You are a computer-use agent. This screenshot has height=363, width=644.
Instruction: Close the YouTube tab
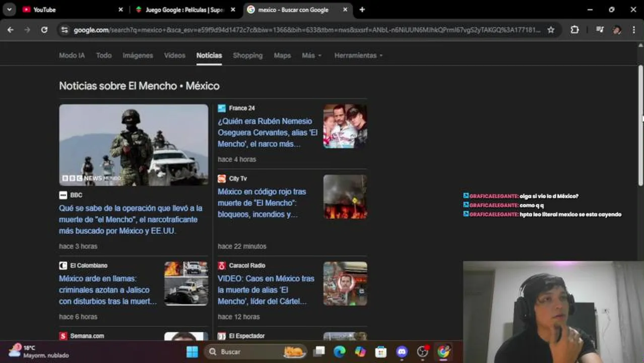[120, 10]
